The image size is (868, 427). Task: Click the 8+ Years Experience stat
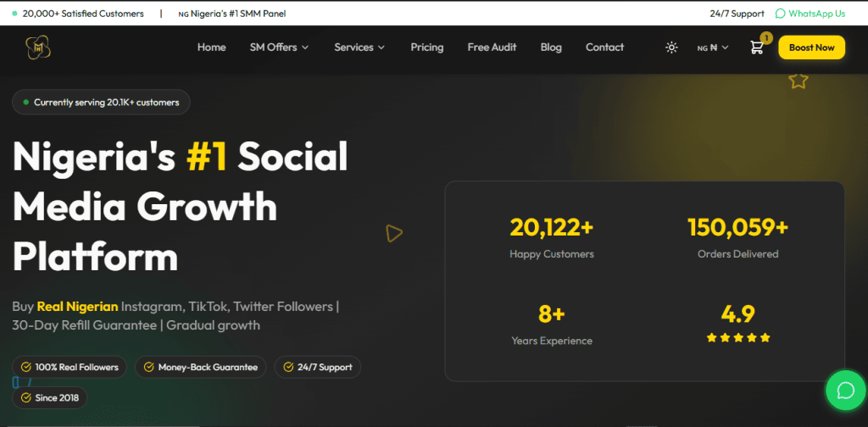coord(551,324)
